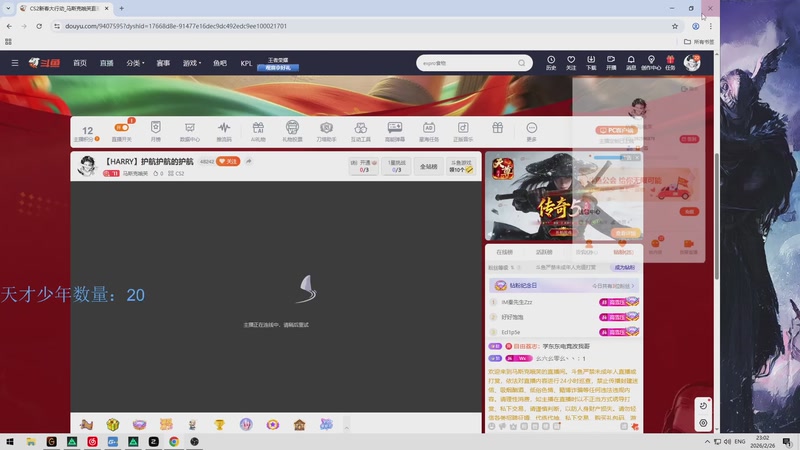Open the 数据中心 data center tool
This screenshot has width=800, height=450.
(190, 131)
